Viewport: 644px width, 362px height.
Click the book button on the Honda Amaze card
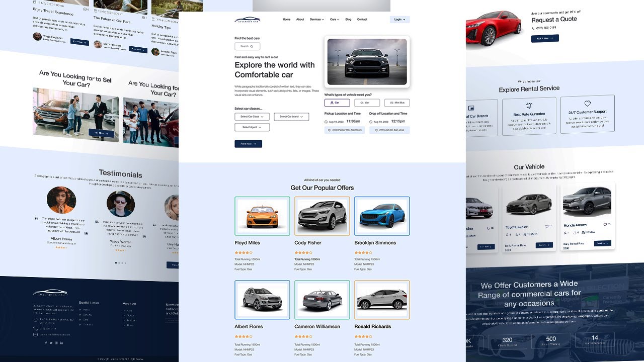pyautogui.click(x=603, y=243)
